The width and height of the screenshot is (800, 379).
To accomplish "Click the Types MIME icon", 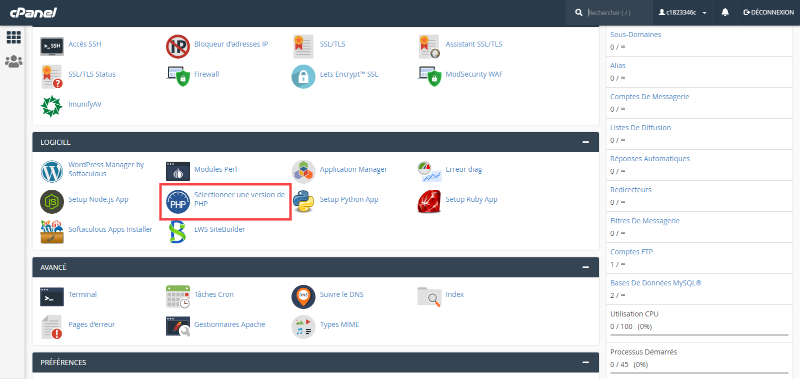I will [303, 327].
